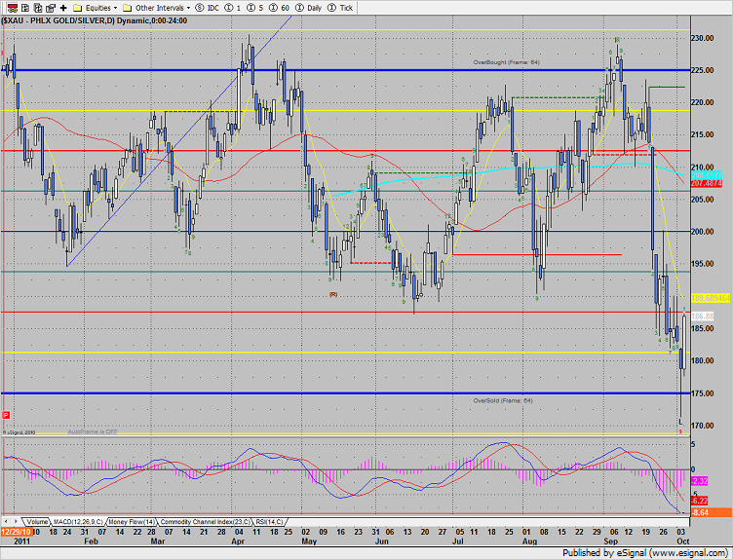The image size is (733, 560).
Task: Set the chart interval to 1 minute
Action: point(233,8)
